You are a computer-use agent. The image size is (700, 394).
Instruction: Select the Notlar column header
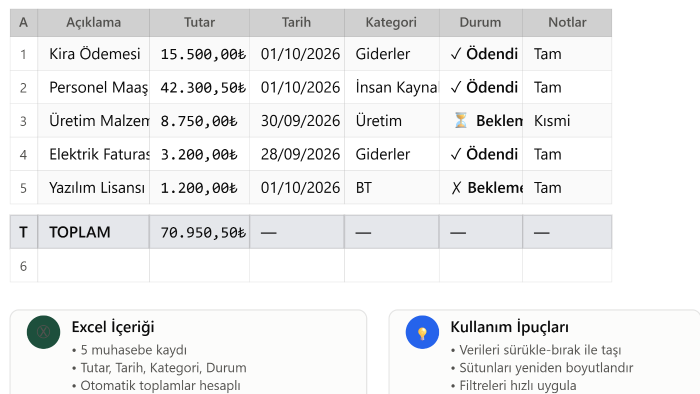coord(567,22)
